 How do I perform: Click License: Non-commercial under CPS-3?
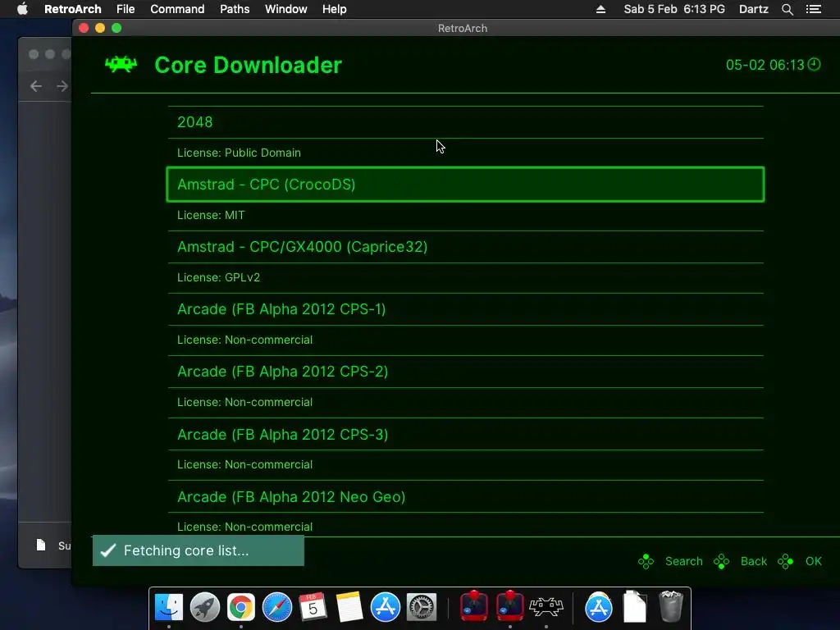[244, 464]
